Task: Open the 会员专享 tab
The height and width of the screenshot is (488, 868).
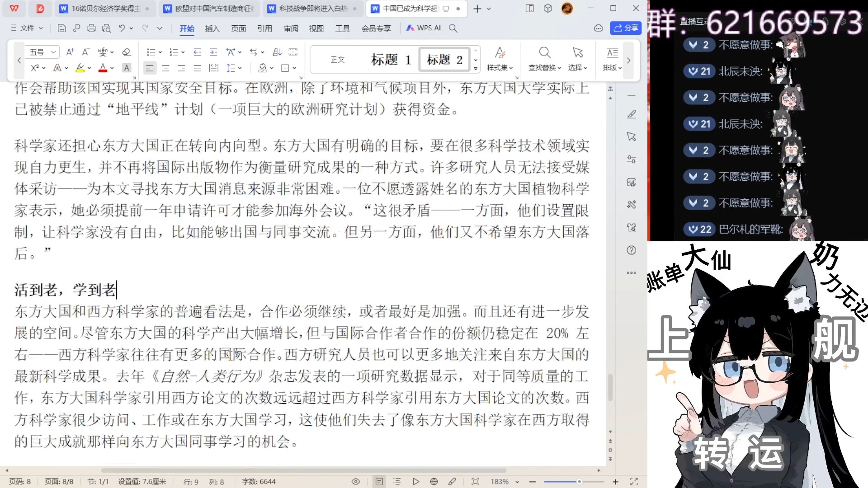Action: tap(376, 28)
